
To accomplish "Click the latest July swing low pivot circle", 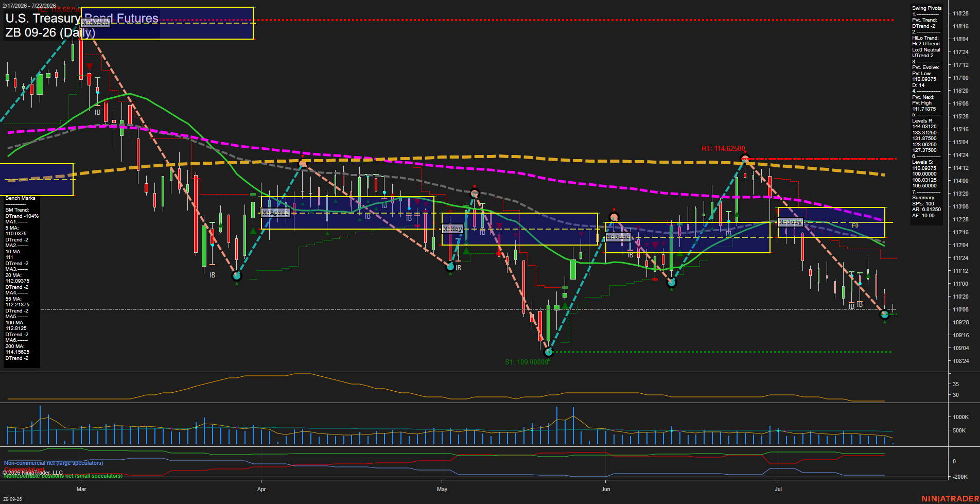I will tap(885, 314).
